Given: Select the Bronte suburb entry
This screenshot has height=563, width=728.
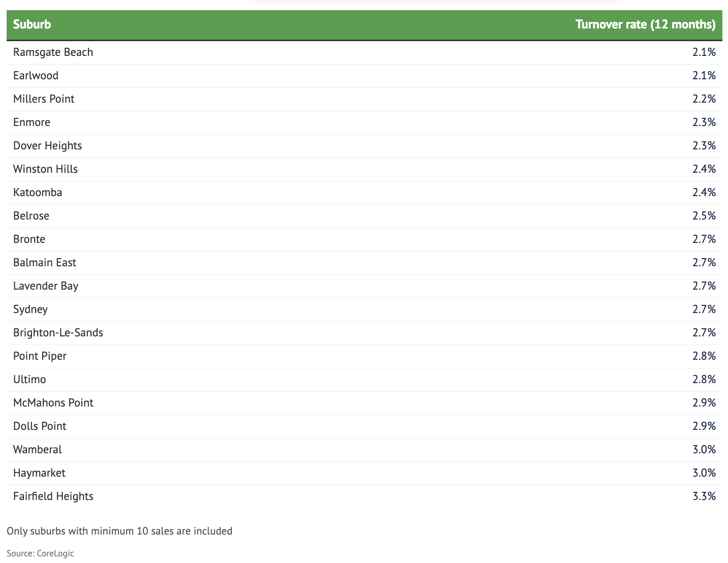Looking at the screenshot, I should pos(29,239).
